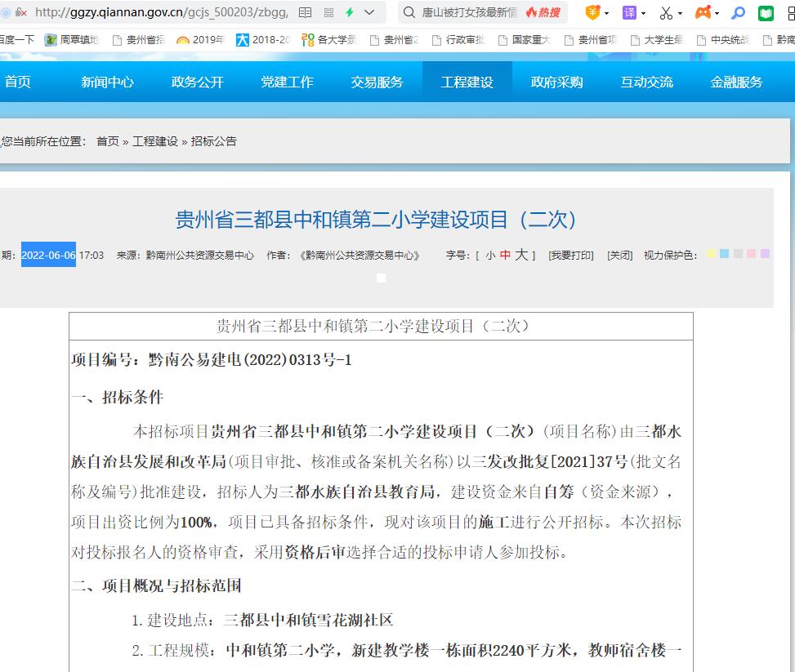Open the translate extension icon

click(x=629, y=13)
